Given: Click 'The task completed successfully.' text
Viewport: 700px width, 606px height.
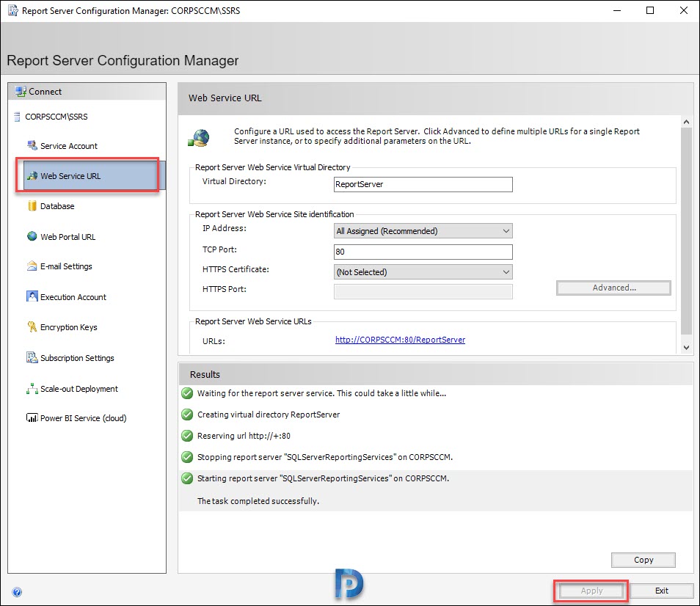Looking at the screenshot, I should [258, 501].
